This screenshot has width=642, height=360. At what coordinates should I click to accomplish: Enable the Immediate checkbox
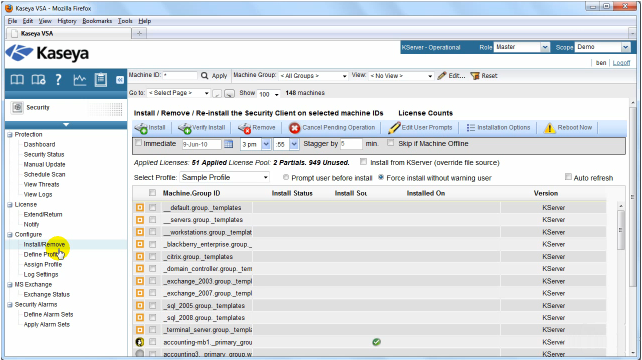pos(138,143)
